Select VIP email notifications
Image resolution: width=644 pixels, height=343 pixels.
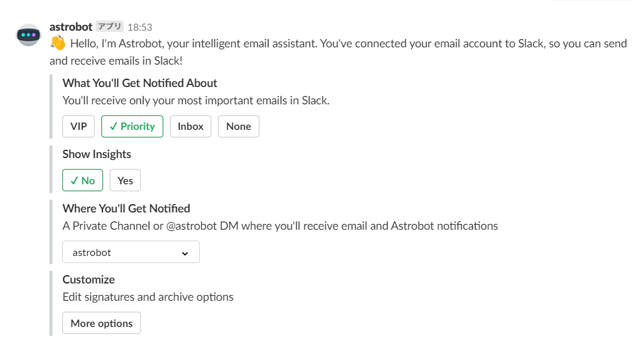(x=78, y=127)
